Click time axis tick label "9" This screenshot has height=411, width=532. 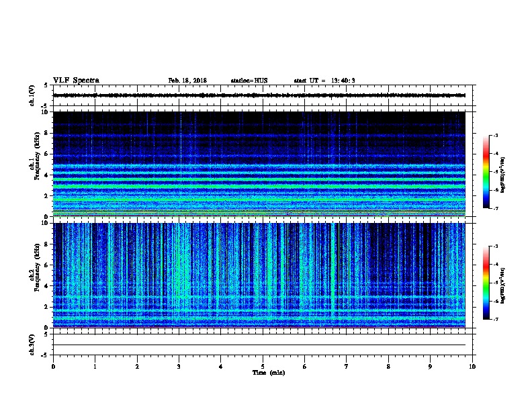coord(430,367)
